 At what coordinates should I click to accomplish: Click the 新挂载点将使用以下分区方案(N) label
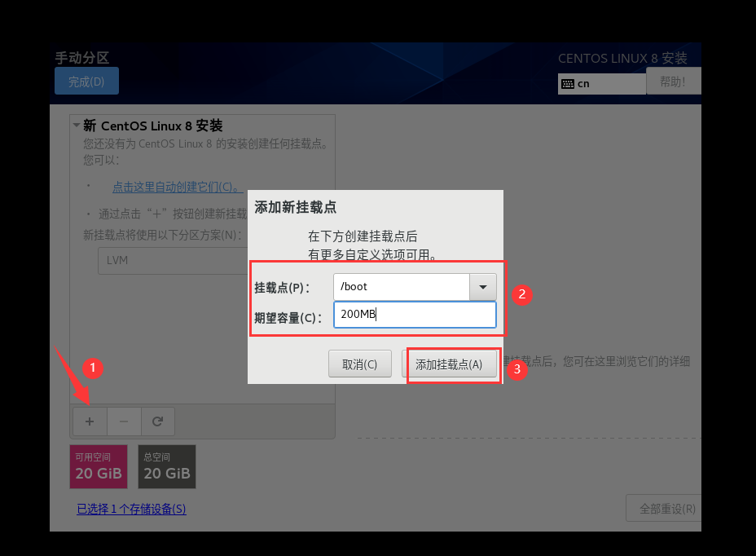coord(162,235)
